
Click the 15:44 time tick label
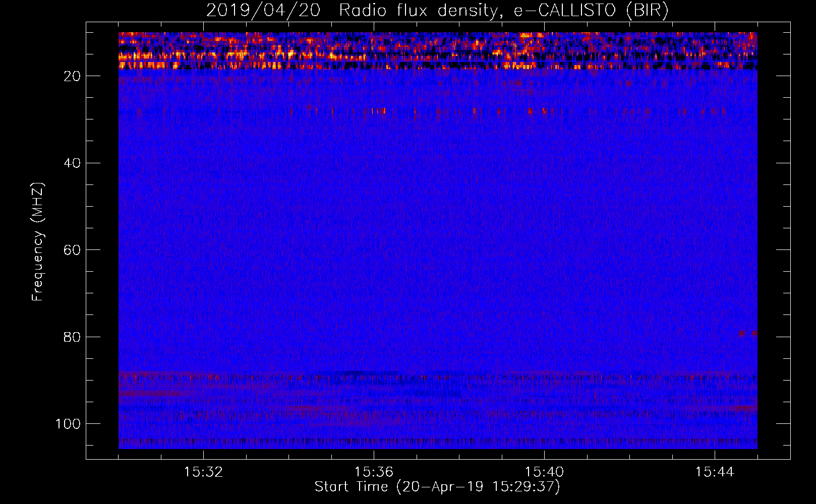pyautogui.click(x=715, y=472)
